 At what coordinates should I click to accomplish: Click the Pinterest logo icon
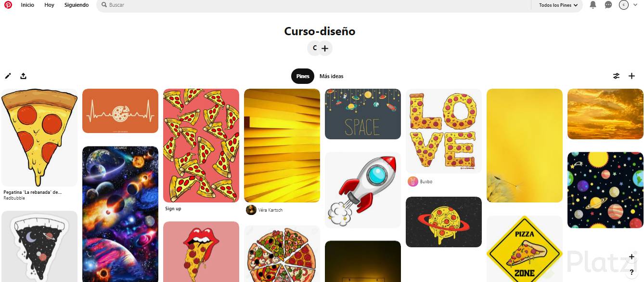click(8, 5)
